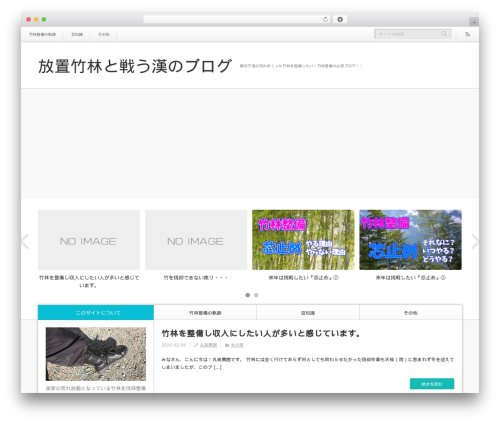Viewport: 500px width, 423px height.
Task: Show previous carousel slides with left arrow
Action: (x=25, y=241)
